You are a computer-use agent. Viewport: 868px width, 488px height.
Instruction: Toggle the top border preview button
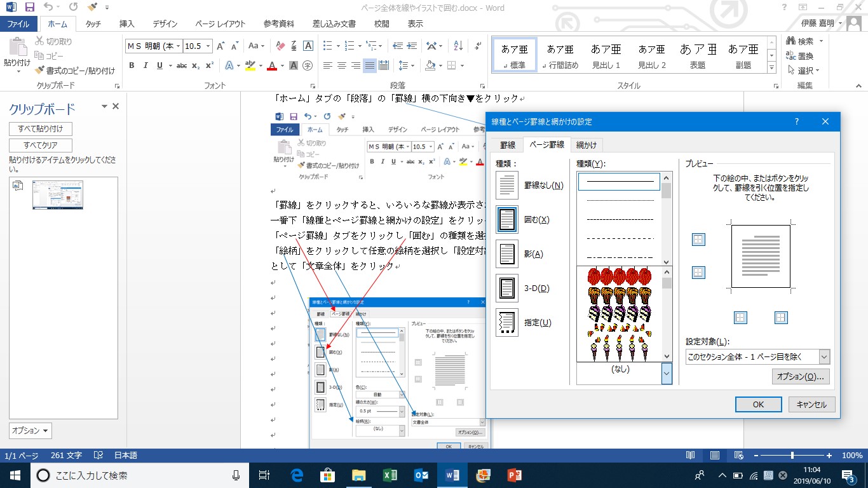coord(698,240)
